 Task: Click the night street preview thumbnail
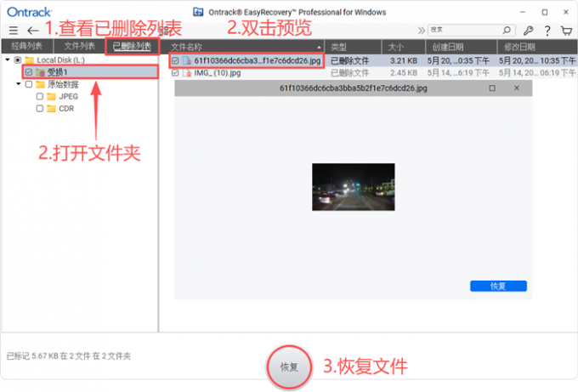[x=353, y=187]
